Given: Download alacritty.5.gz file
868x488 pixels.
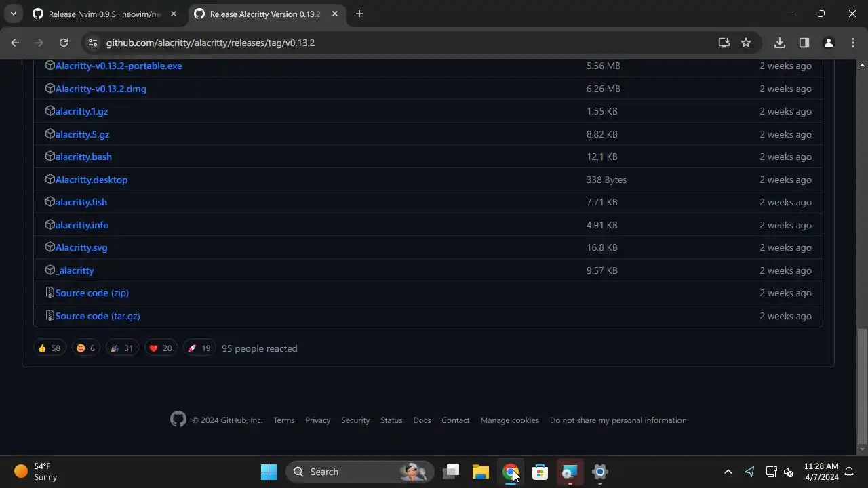Looking at the screenshot, I should [x=82, y=134].
